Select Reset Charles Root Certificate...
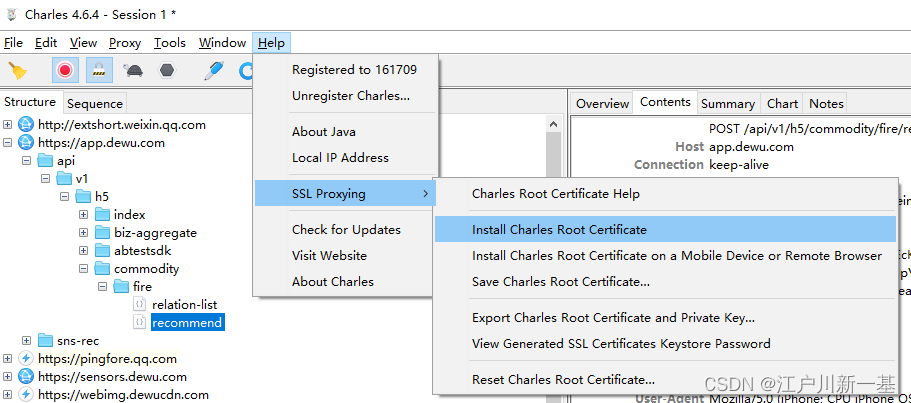911x403 pixels. 665,380
